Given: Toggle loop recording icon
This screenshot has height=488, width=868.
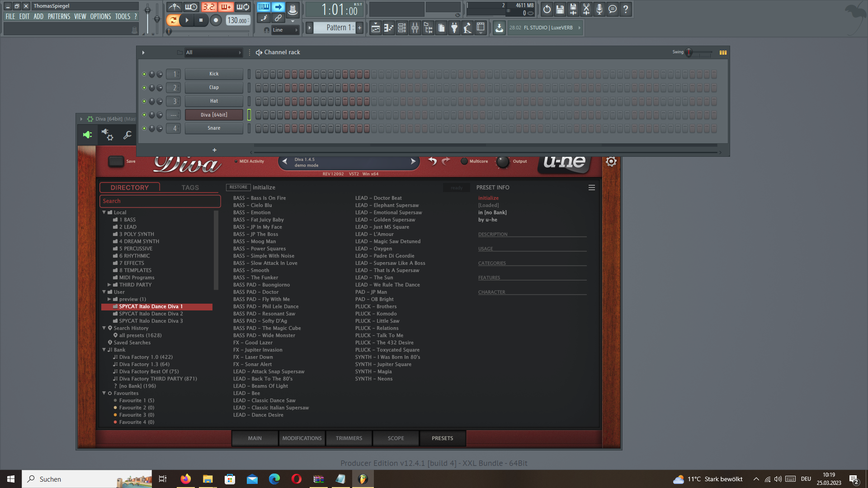Looking at the screenshot, I should pyautogui.click(x=243, y=7).
